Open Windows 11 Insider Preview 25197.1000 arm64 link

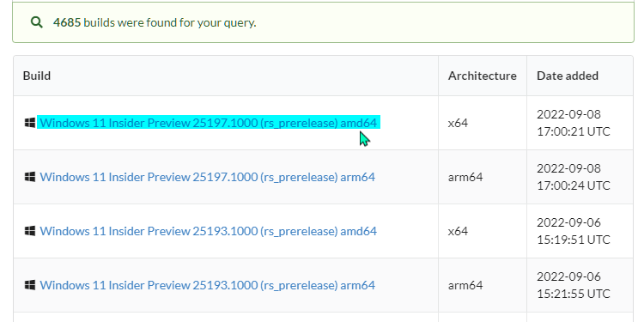[208, 177]
